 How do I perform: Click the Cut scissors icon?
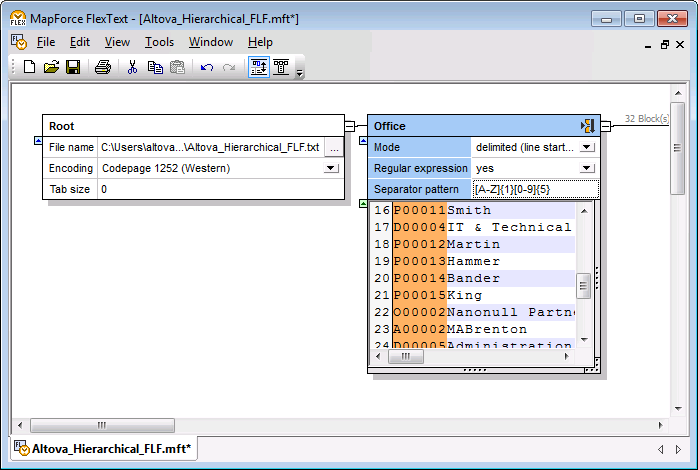[132, 67]
